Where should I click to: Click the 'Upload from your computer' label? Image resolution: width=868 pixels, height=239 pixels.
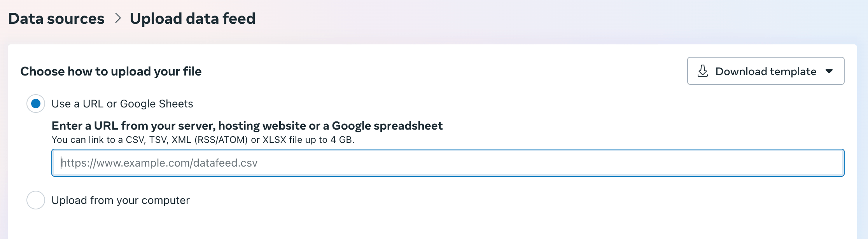click(x=121, y=200)
